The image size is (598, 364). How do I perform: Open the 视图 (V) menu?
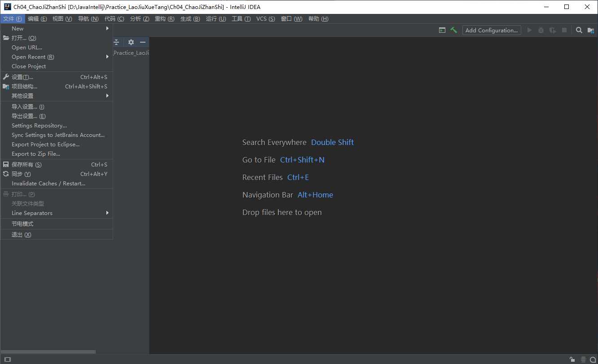[62, 18]
